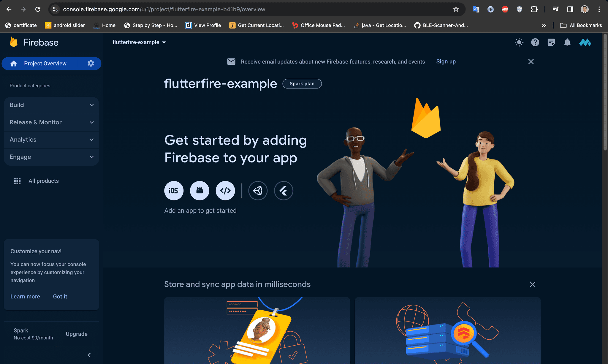Open the All products page
The width and height of the screenshot is (608, 364).
tap(44, 181)
